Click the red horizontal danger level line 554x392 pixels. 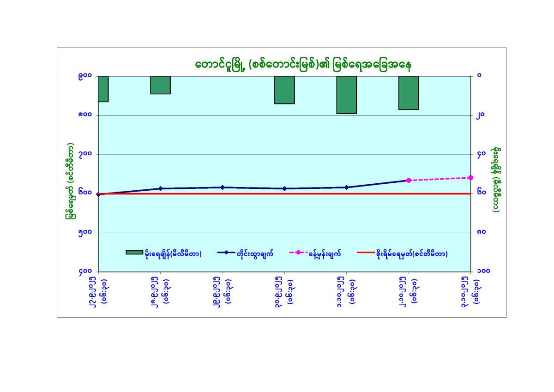click(x=277, y=193)
